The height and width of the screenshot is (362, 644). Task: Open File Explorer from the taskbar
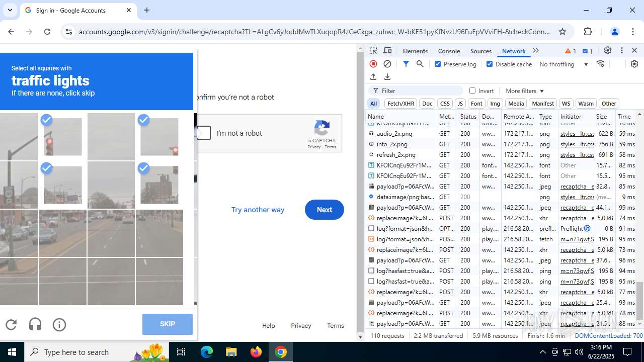click(x=231, y=352)
